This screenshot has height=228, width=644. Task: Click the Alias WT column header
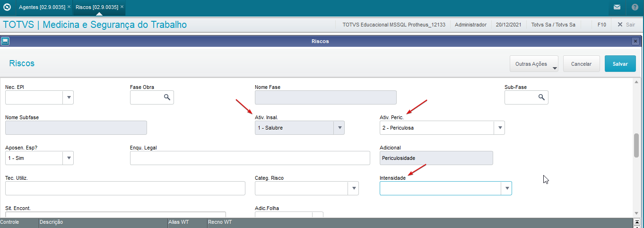click(187, 222)
